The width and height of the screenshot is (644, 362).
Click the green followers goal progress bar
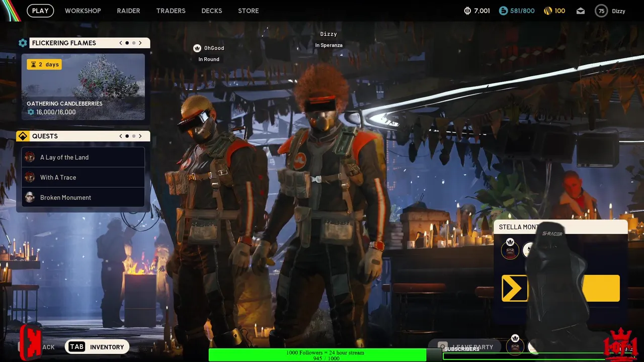click(x=317, y=355)
